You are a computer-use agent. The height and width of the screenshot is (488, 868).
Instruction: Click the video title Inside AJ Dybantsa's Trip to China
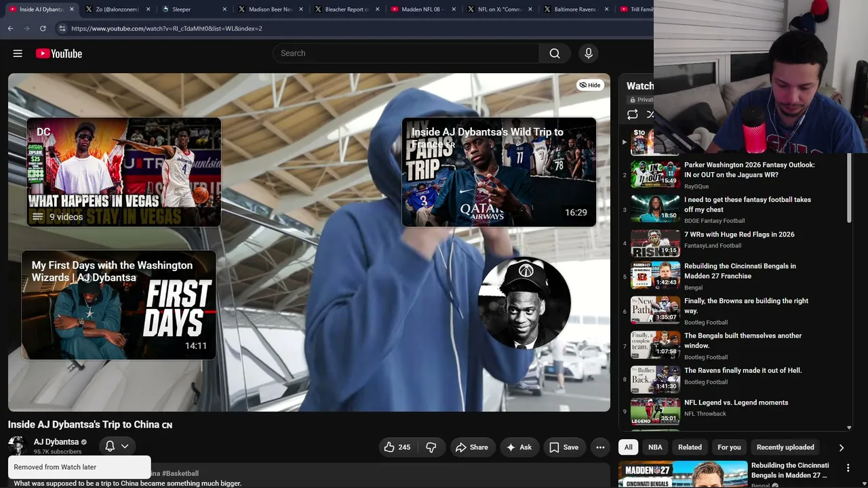[90, 425]
